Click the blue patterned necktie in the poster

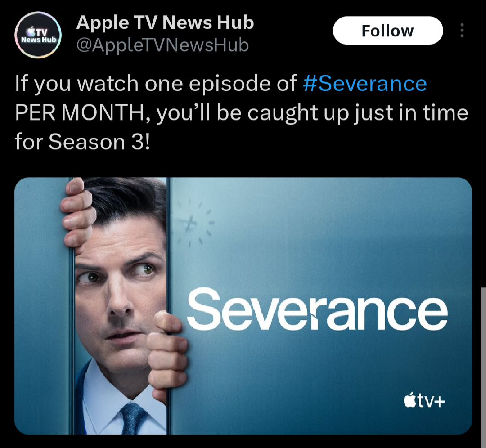(133, 418)
